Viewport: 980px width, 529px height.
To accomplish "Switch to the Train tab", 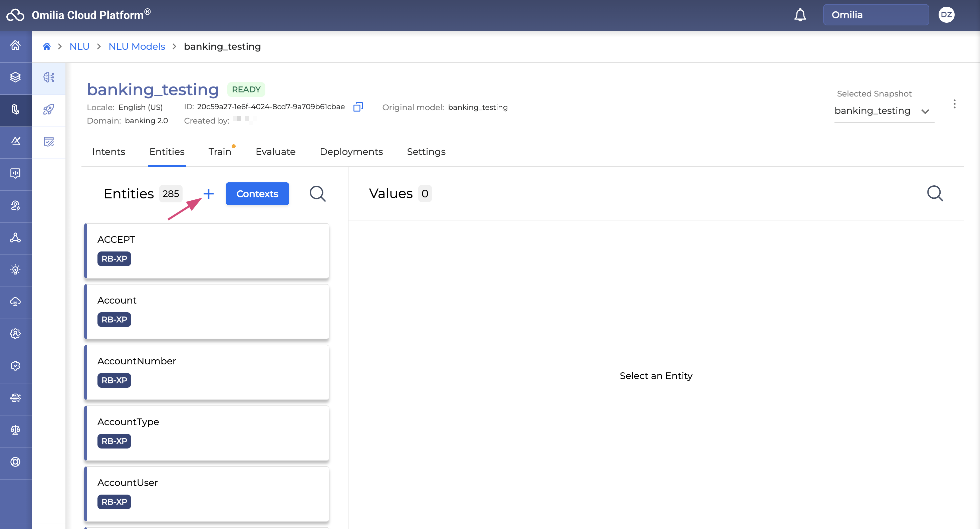I will pos(220,152).
